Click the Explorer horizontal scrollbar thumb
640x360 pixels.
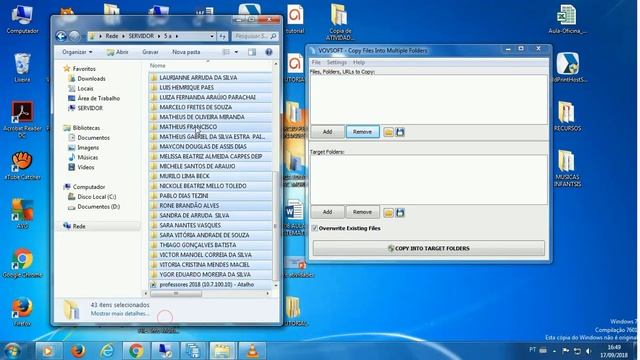click(176, 293)
